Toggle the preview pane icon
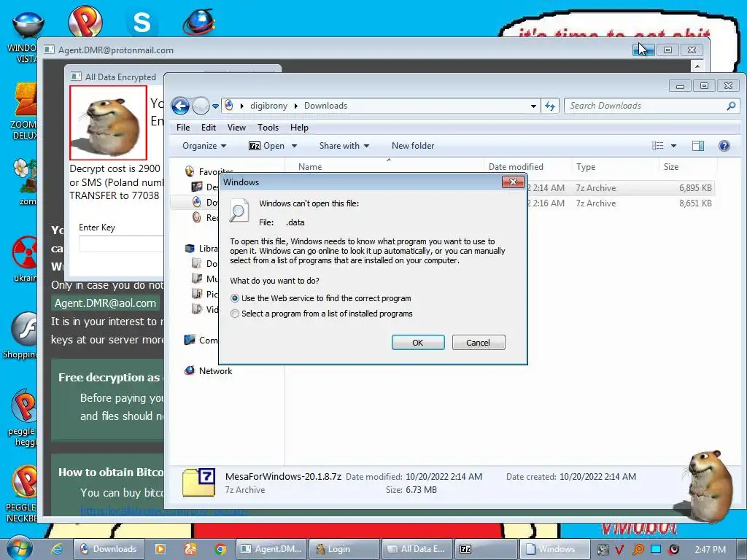Viewport: 747px width, 560px height. 698,146
